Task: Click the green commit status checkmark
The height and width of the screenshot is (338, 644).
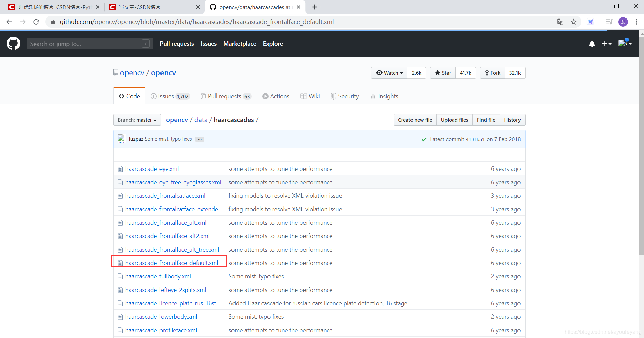Action: (x=424, y=139)
